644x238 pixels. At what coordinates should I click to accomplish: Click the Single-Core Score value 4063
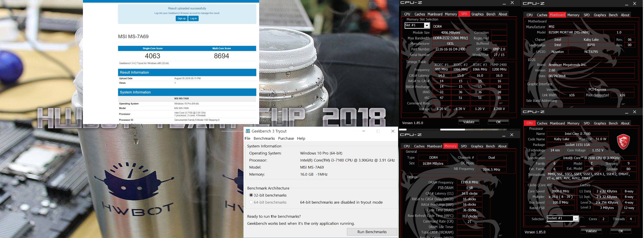(x=152, y=56)
